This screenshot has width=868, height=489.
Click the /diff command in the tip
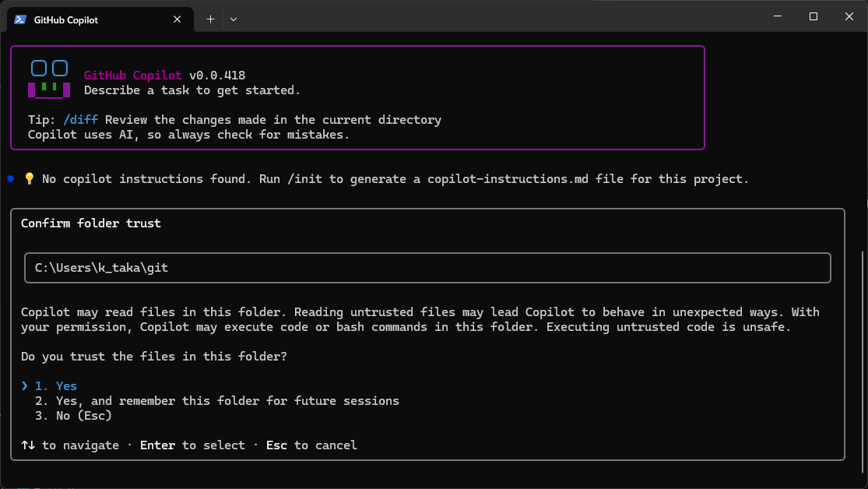click(84, 120)
